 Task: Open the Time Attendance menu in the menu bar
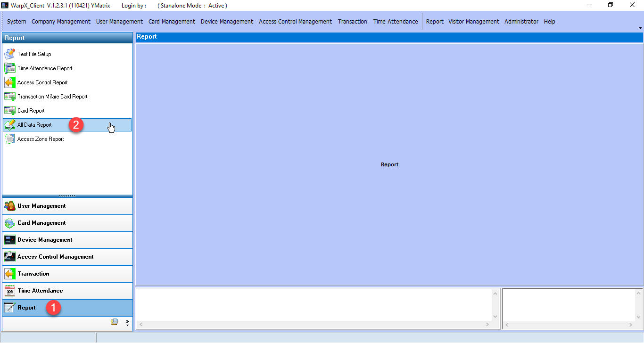[x=396, y=21]
